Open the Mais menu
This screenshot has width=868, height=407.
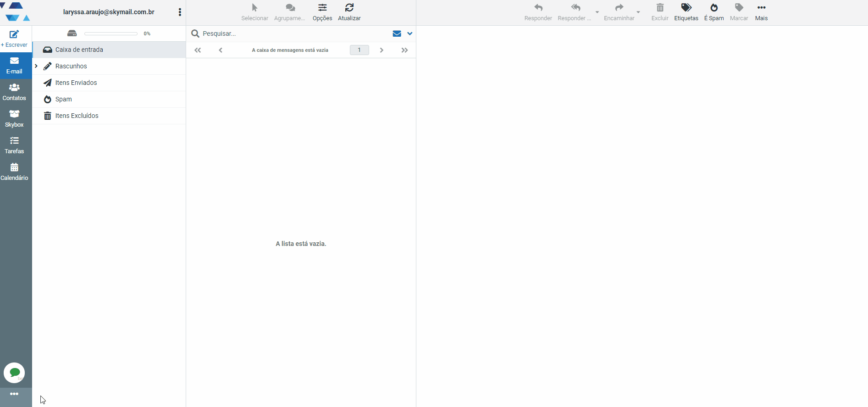[762, 12]
